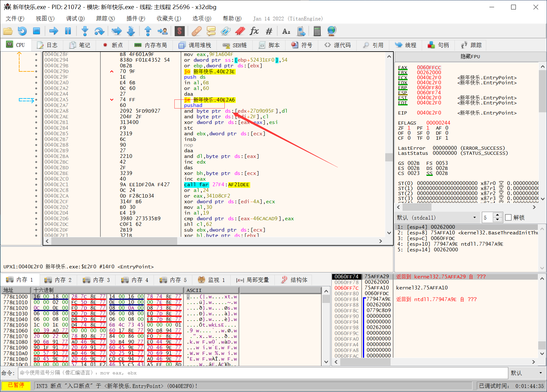Click the 隐藏FPU button
Image resolution: width=547 pixels, height=392 pixels.
coord(470,56)
